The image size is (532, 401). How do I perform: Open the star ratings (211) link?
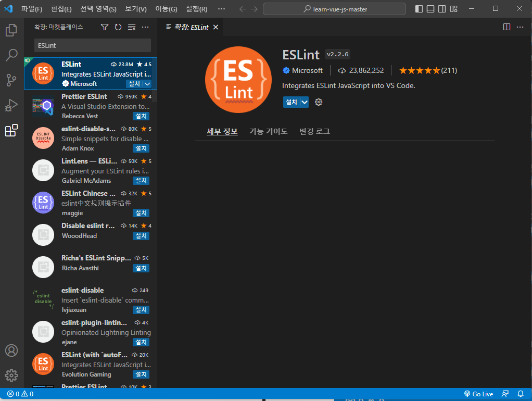(x=428, y=70)
